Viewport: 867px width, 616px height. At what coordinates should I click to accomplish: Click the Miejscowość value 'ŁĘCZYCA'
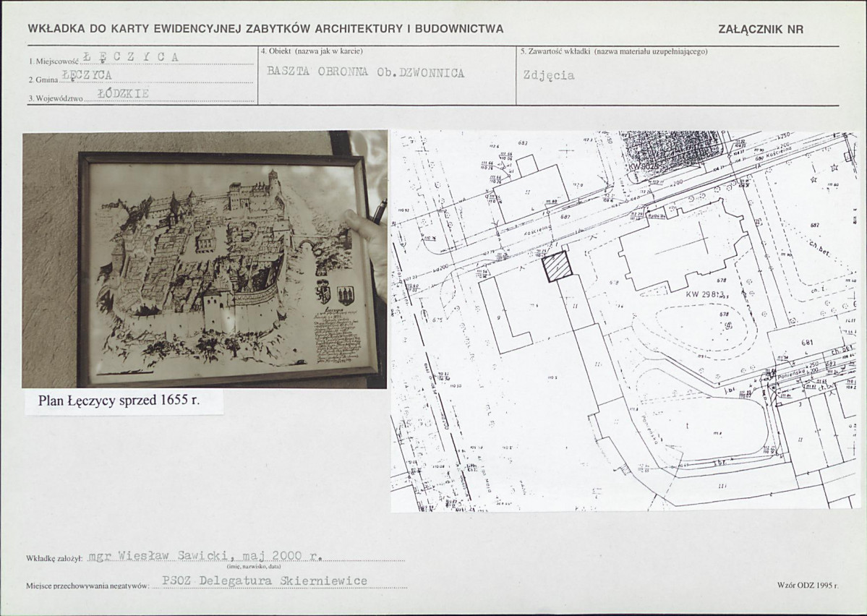pyautogui.click(x=130, y=57)
